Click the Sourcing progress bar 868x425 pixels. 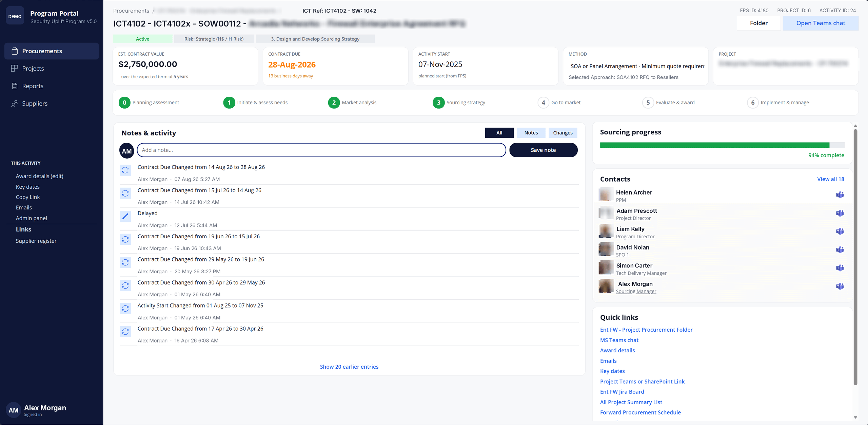(x=722, y=145)
